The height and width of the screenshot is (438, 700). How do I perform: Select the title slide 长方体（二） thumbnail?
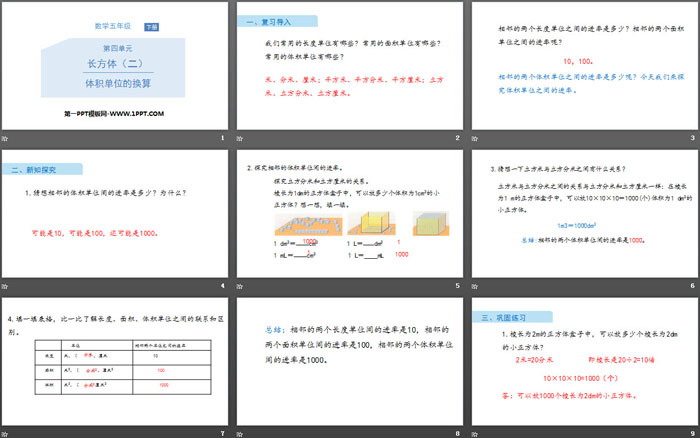click(x=115, y=66)
